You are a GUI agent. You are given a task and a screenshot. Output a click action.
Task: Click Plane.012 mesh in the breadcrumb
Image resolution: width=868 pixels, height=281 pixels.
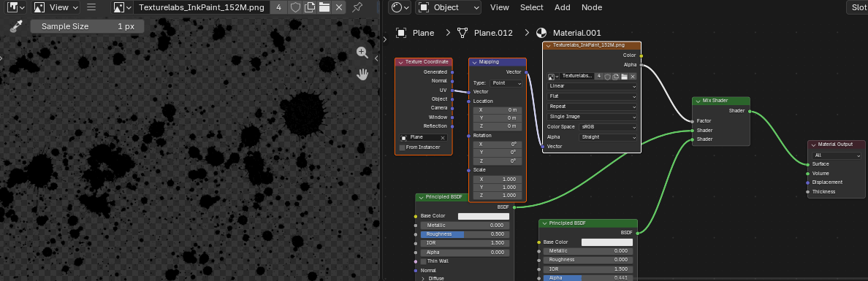pyautogui.click(x=485, y=33)
